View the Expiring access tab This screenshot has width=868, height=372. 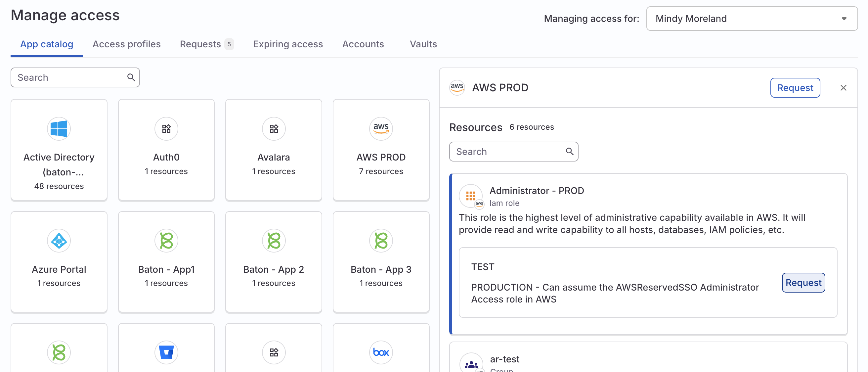(288, 44)
